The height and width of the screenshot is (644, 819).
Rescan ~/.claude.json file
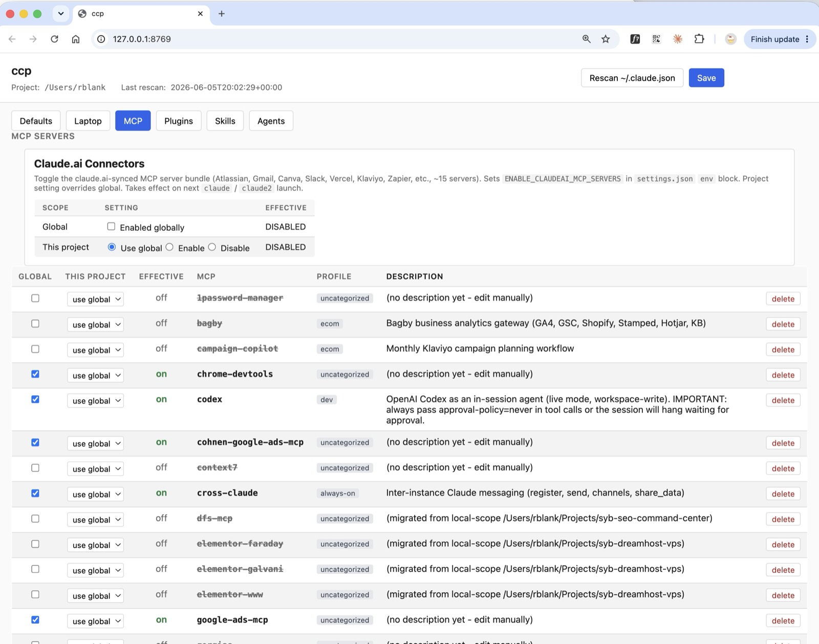pyautogui.click(x=632, y=78)
